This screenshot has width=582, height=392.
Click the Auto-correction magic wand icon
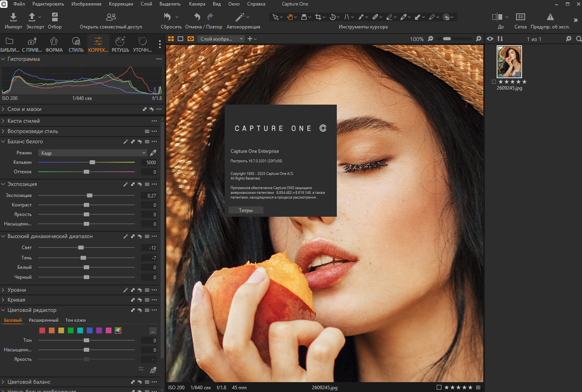pos(240,17)
